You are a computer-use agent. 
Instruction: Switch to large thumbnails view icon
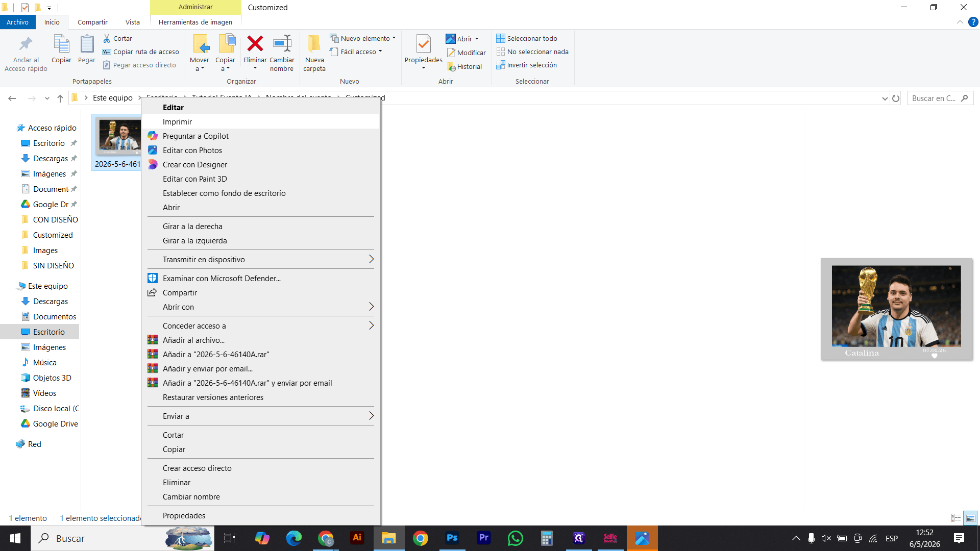click(970, 518)
